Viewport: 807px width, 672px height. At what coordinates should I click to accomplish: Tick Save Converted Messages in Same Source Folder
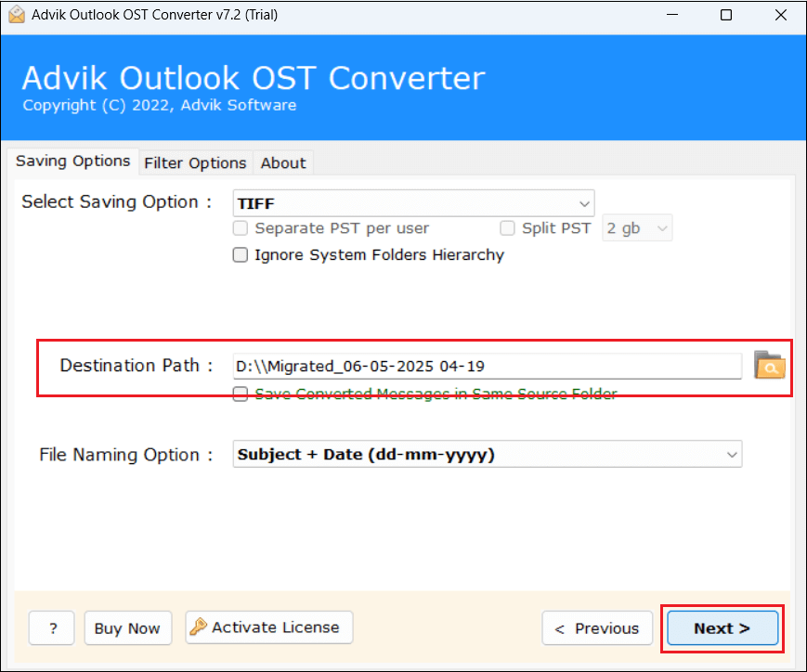241,394
